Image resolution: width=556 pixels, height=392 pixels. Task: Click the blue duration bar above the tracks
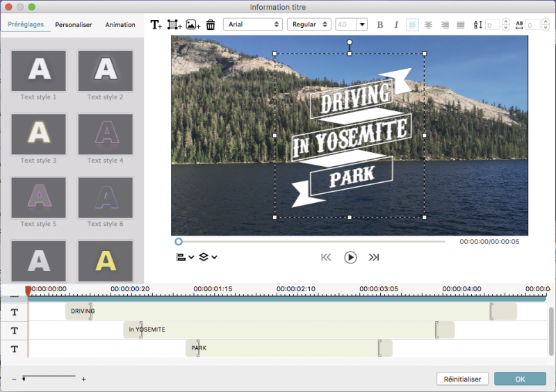point(287,299)
